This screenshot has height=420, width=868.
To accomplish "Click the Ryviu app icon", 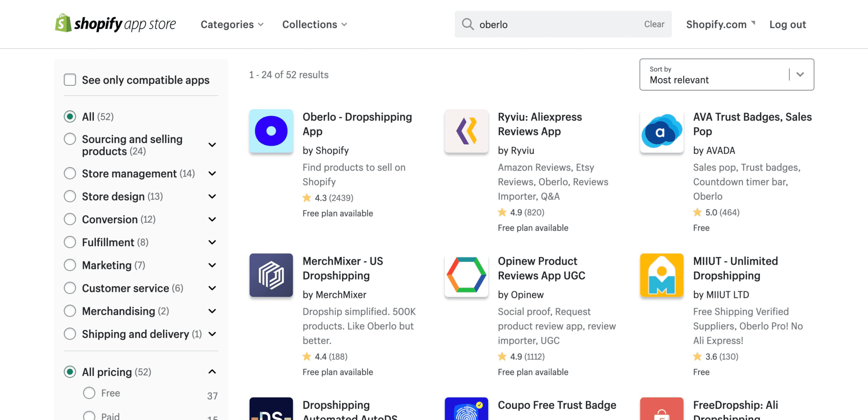I will 466,131.
